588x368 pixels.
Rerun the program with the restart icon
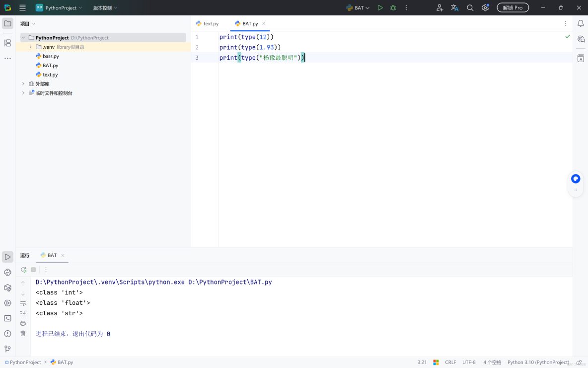click(x=23, y=269)
